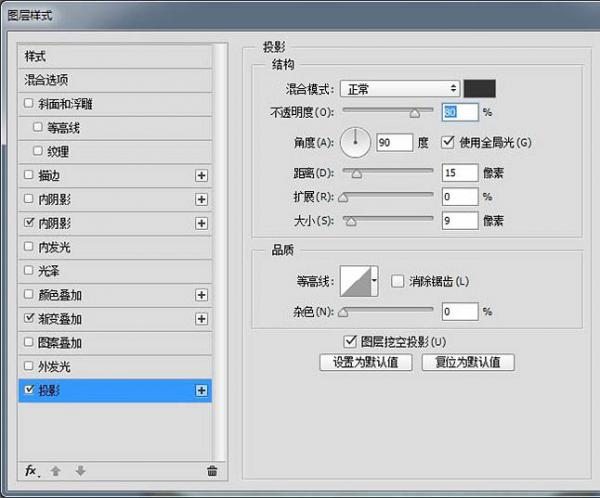The image size is (600, 498).
Task: Click the angle field showing 90
Action: [x=395, y=142]
